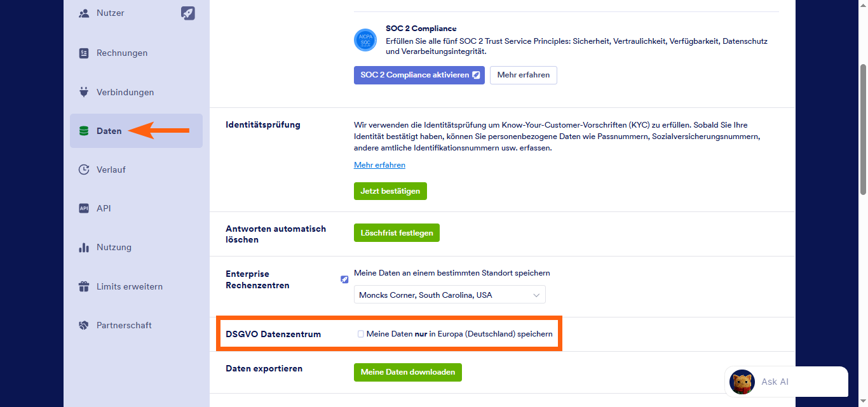This screenshot has height=407, width=868.
Task: Click the Partnerschaft handshake icon
Action: coord(84,326)
